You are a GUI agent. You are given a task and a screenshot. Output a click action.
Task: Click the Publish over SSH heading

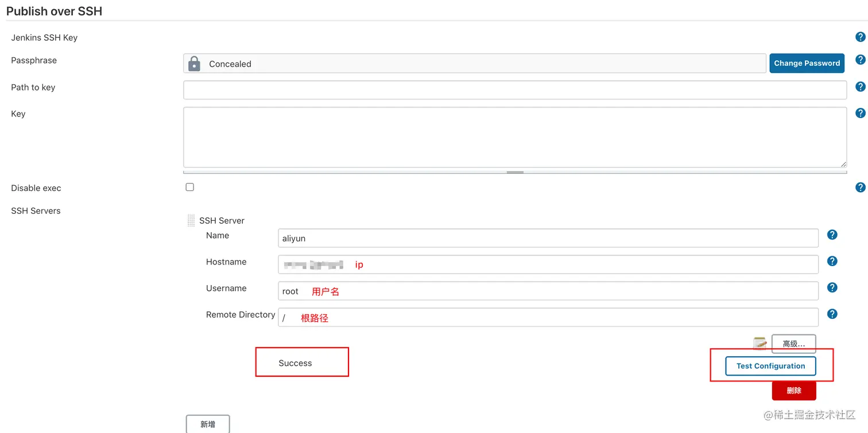(54, 11)
